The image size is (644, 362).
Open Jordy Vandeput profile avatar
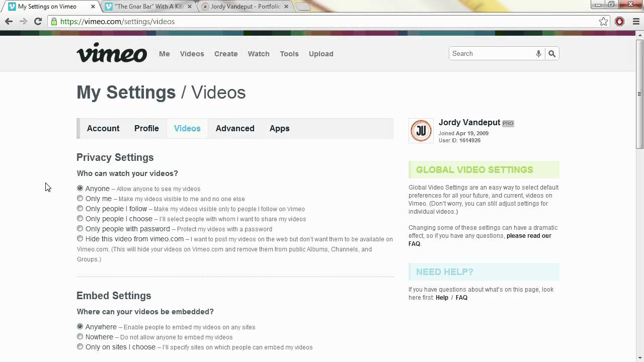(x=421, y=131)
